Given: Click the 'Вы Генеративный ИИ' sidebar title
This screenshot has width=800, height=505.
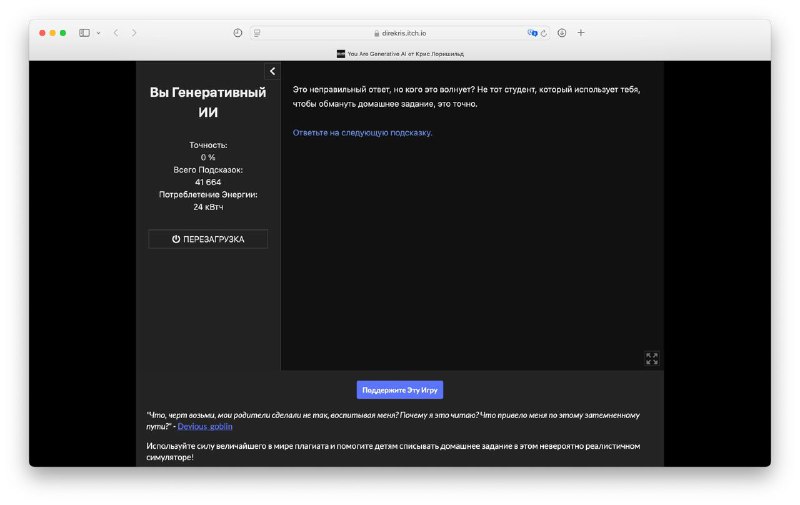Looking at the screenshot, I should click(208, 102).
